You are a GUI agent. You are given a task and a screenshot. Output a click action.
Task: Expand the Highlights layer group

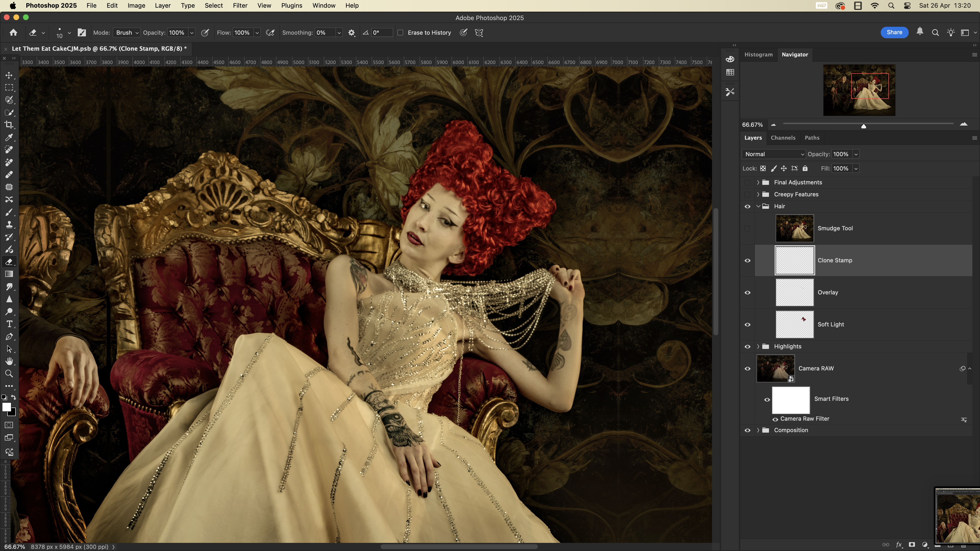758,347
